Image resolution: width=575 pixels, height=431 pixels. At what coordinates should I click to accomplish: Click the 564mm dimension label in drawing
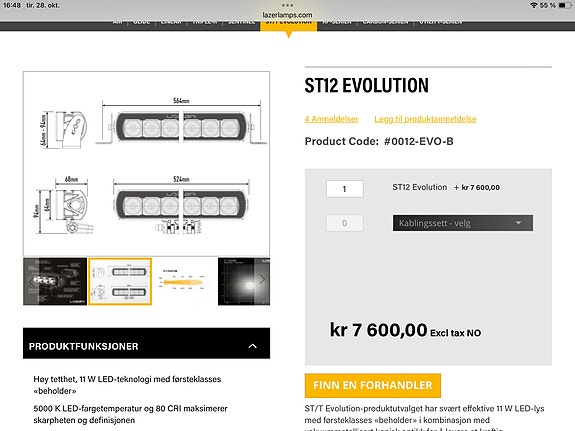[181, 101]
